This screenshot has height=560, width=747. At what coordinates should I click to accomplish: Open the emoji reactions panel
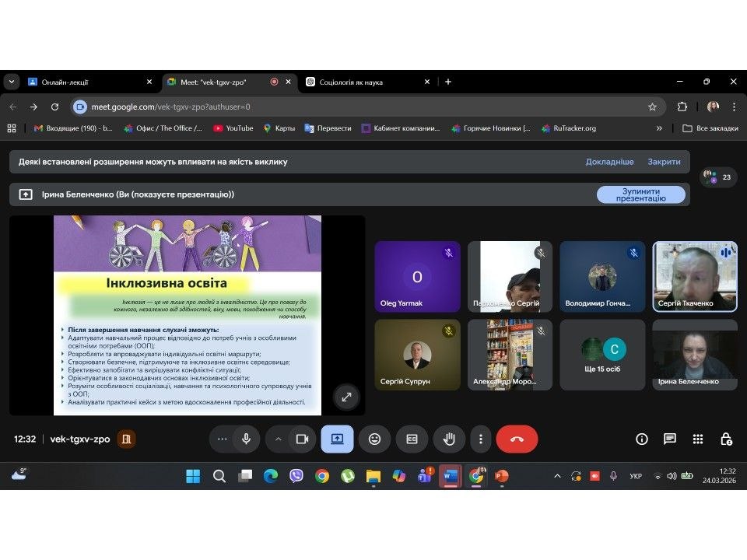tap(374, 439)
